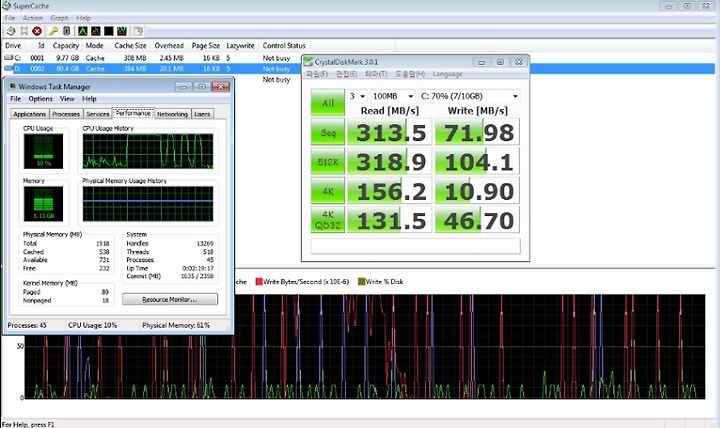720x428 pixels.
Task: Click the graph icon with green spikes
Action: (122, 31)
